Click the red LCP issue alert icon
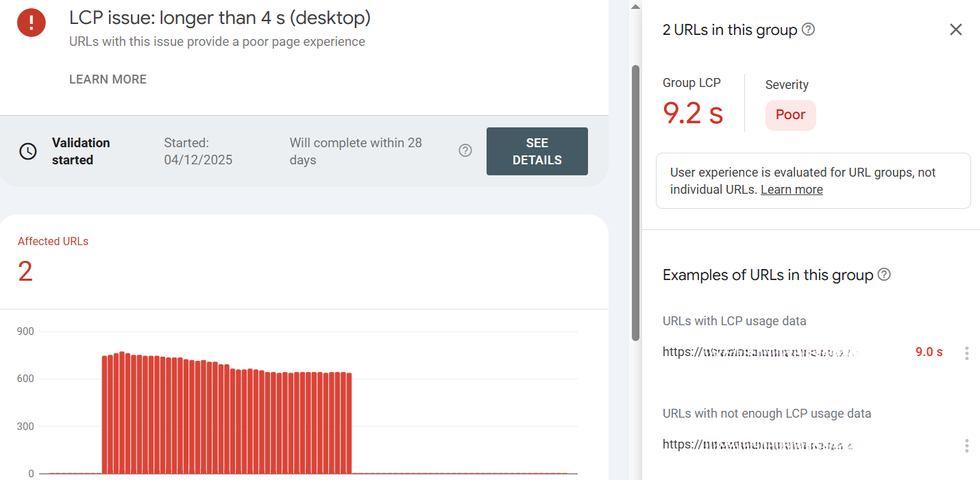This screenshot has width=980, height=480. pyautogui.click(x=31, y=23)
